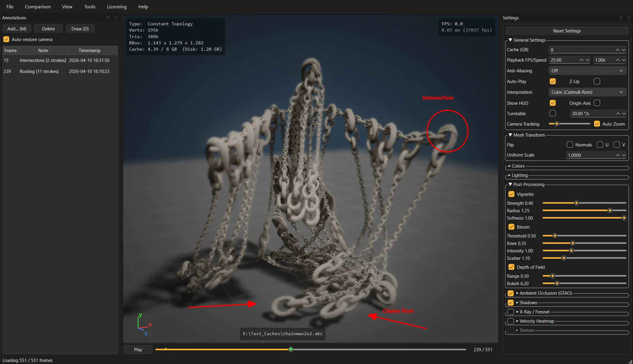The width and height of the screenshot is (633, 364).
Task: Adjust the Bloom Threshold slider
Action: coord(584,236)
